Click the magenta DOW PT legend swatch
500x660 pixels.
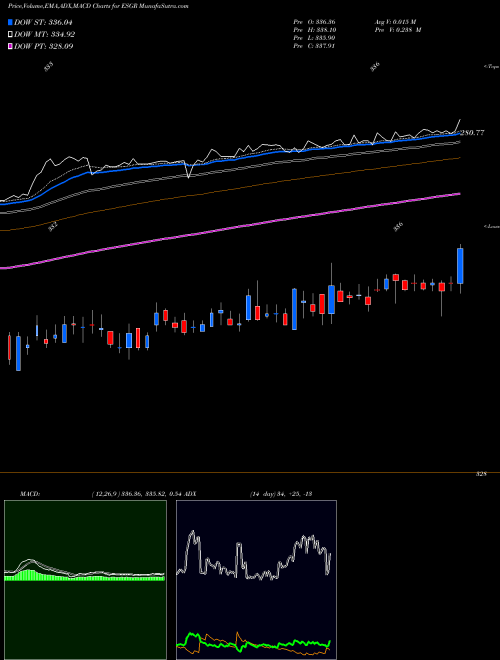click(10, 46)
